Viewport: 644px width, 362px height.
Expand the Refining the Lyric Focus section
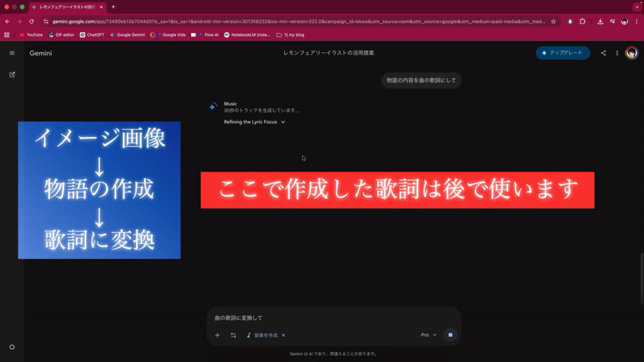coord(255,122)
